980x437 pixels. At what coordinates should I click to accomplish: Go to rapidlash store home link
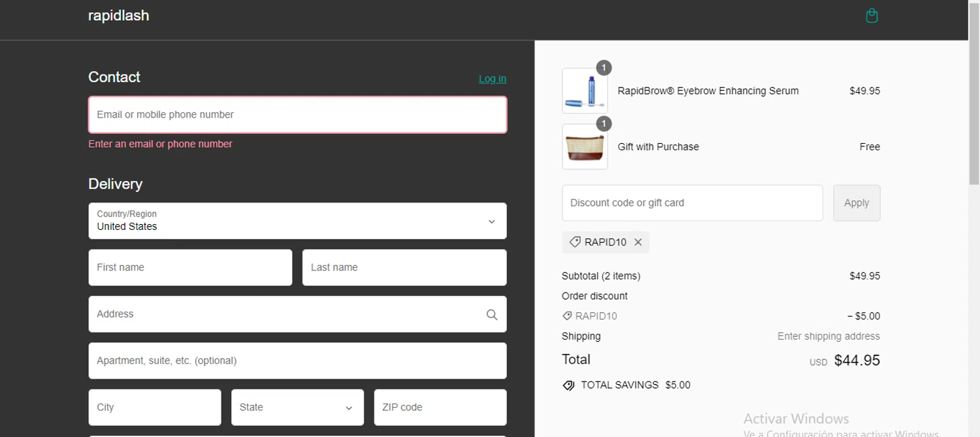(x=118, y=16)
